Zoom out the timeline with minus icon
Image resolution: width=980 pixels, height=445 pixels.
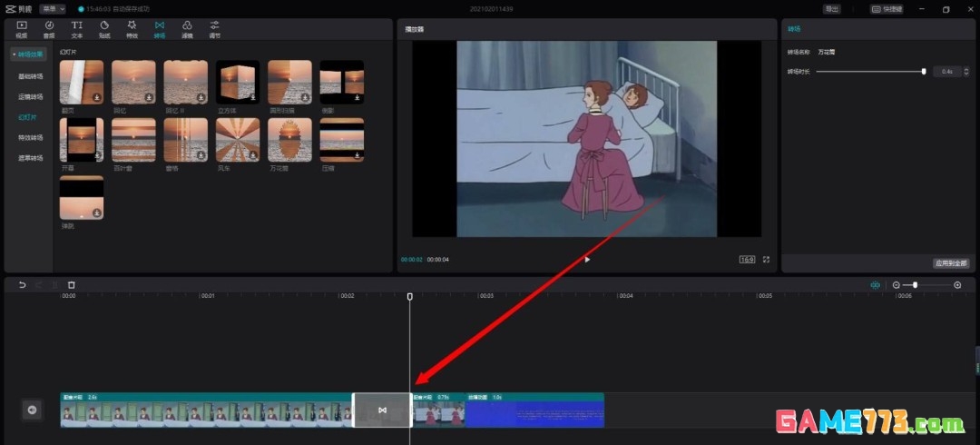click(x=897, y=285)
